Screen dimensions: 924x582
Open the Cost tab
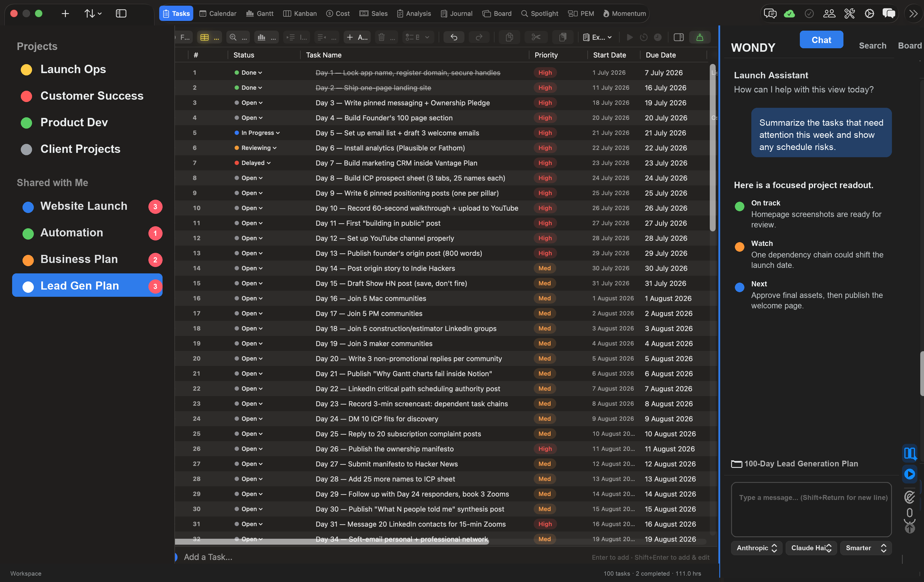(338, 13)
